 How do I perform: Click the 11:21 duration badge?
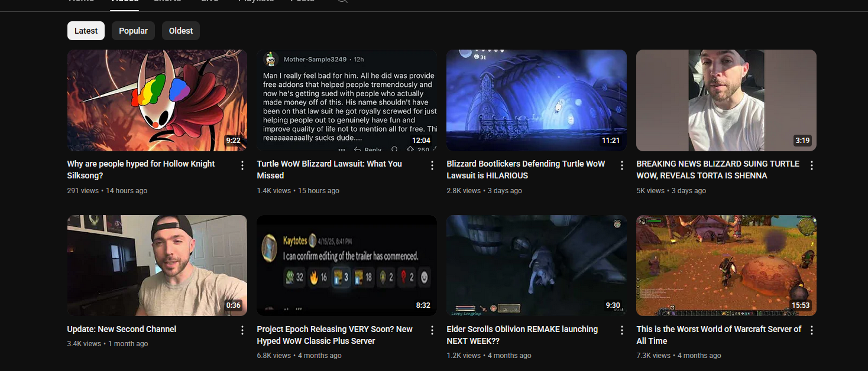611,141
